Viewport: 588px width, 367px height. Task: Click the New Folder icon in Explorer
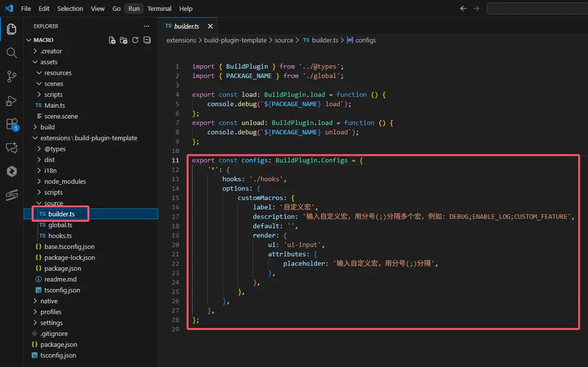(124, 40)
